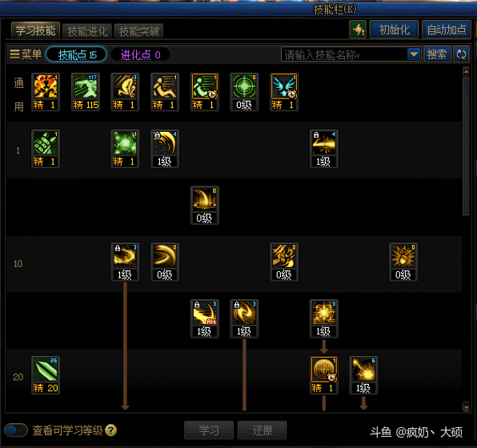Image resolution: width=477 pixels, height=448 pixels.
Task: Click the star icon beside 初始化
Action: pos(358,30)
